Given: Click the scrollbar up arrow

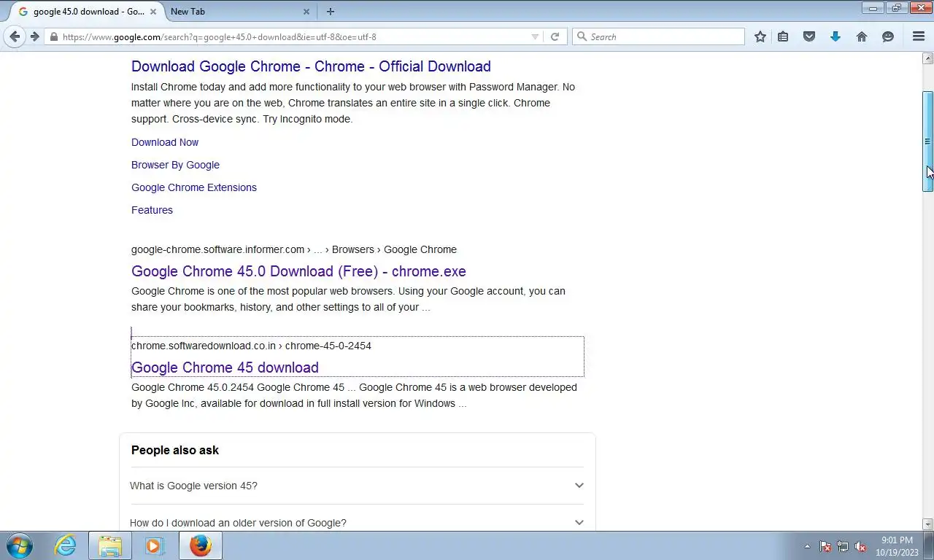Looking at the screenshot, I should (928, 58).
